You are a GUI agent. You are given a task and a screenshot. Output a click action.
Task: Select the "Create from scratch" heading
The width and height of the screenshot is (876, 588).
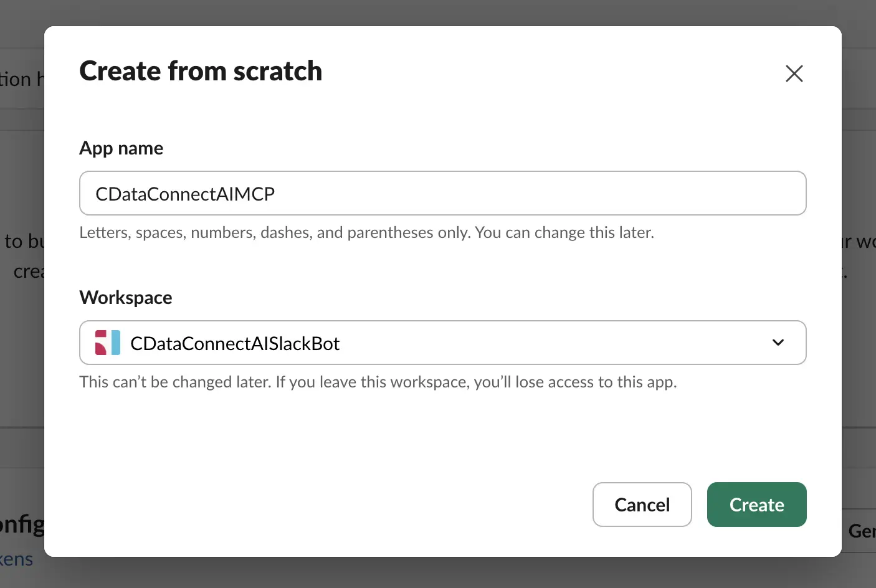click(x=201, y=71)
